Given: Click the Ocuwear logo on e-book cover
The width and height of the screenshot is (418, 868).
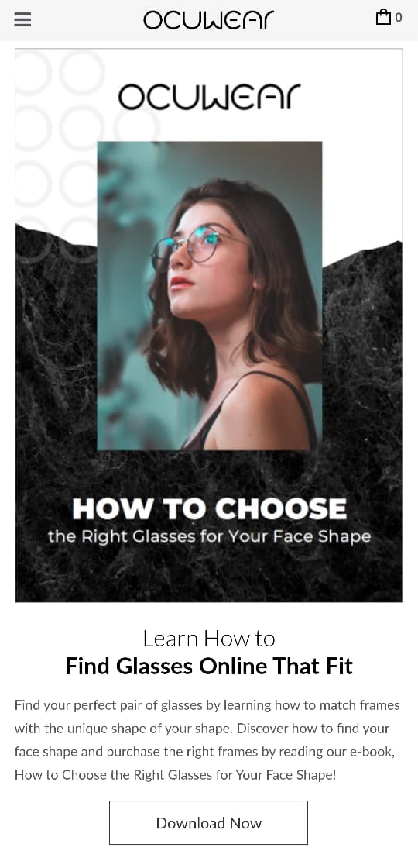Looking at the screenshot, I should 209,97.
